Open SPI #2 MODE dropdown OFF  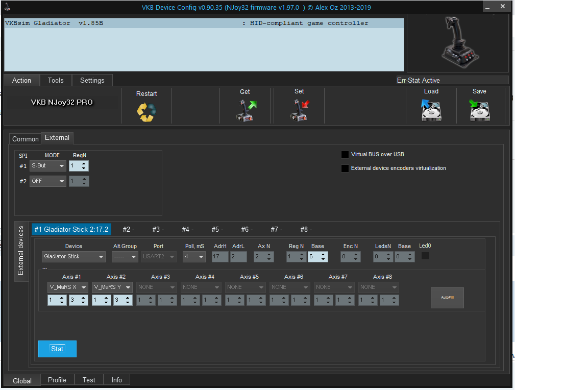click(48, 181)
